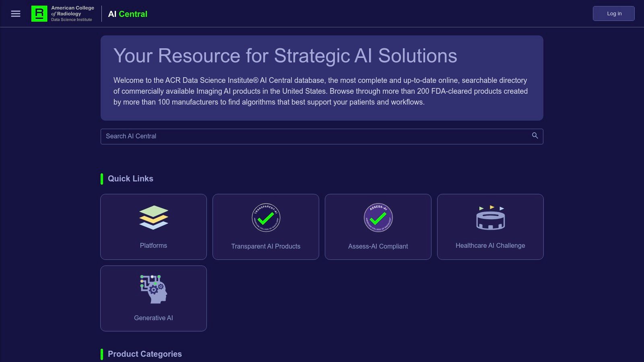Select the Platforms stacked-layers icon
The height and width of the screenshot is (362, 644).
click(x=153, y=218)
